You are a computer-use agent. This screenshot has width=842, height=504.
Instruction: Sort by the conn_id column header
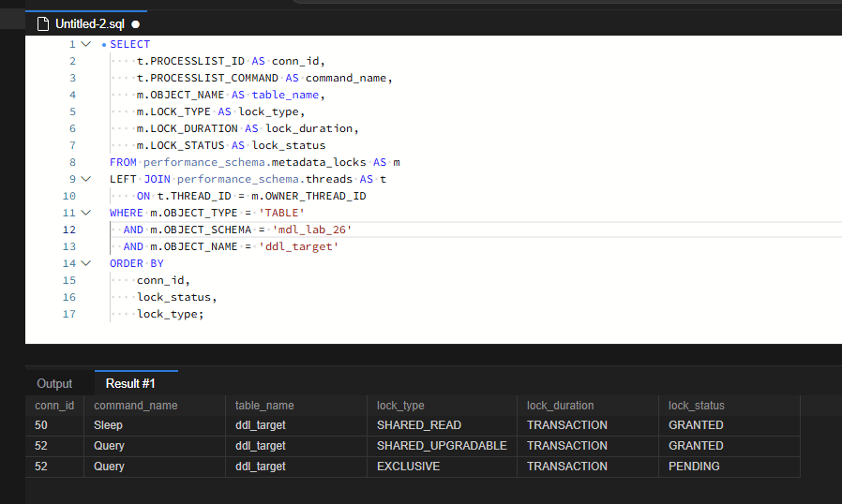[54, 406]
